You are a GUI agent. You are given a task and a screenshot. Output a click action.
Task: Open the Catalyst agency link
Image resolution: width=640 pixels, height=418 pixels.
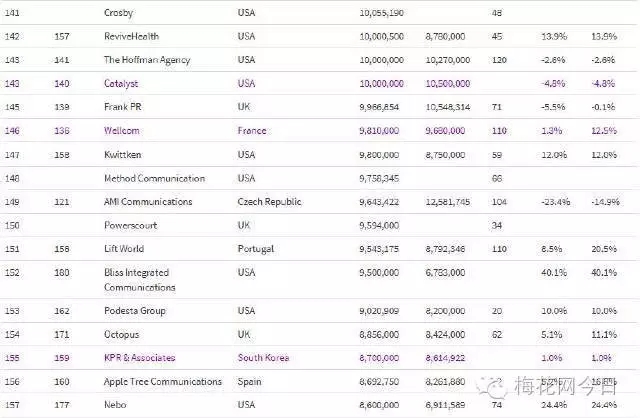[x=122, y=83]
